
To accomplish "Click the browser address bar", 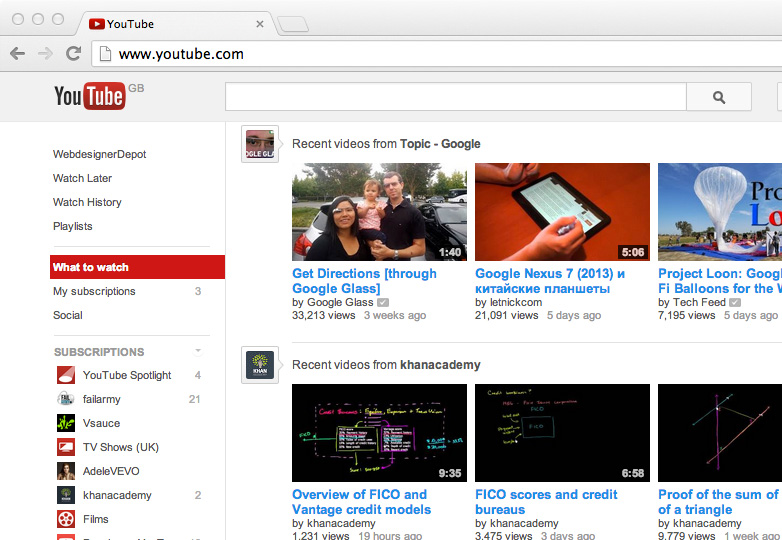I will [436, 53].
